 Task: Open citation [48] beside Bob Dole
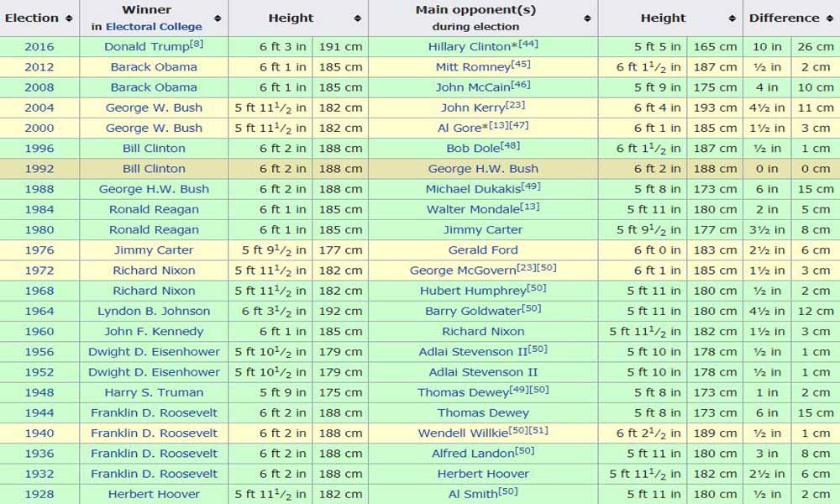pos(510,145)
